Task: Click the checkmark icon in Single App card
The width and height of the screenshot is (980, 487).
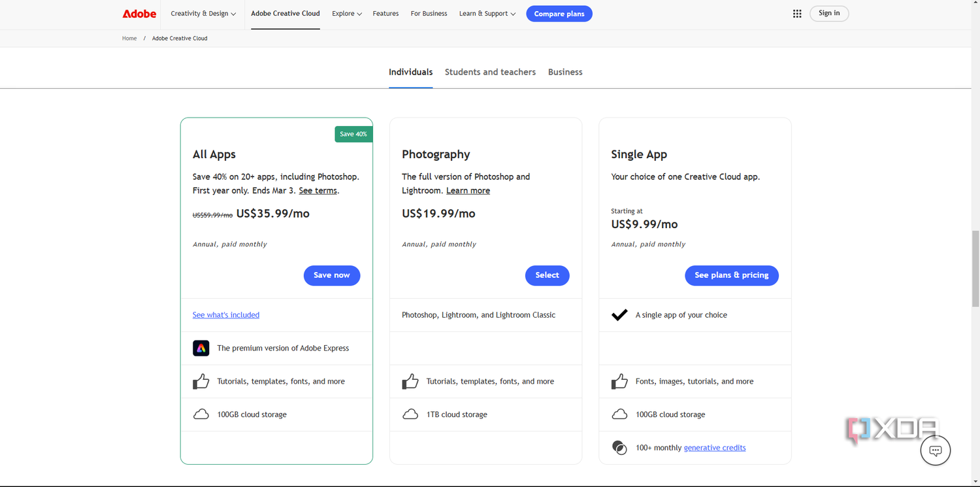Action: [619, 315]
